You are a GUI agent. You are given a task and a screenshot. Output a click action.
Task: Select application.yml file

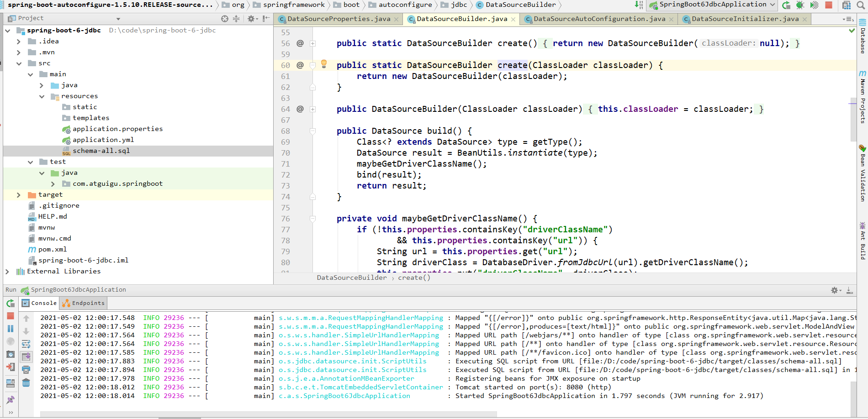pyautogui.click(x=103, y=140)
